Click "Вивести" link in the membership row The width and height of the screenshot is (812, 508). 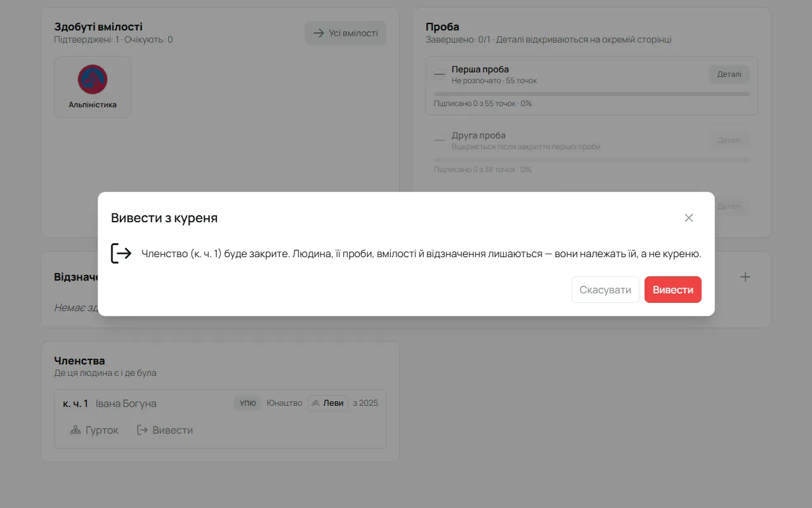[165, 430]
